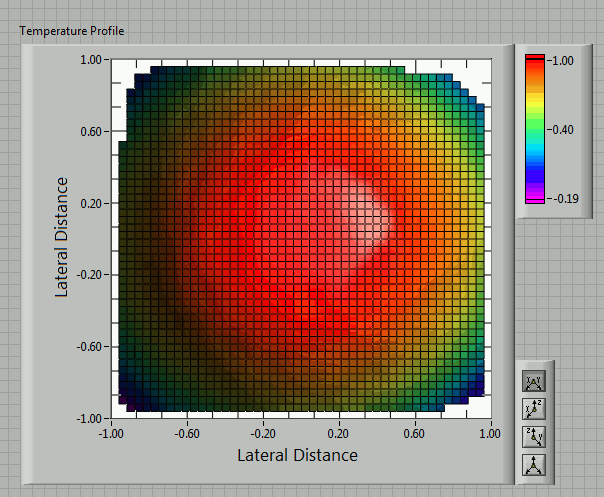Click the 0.60 tick on vertical axis
604x497 pixels.
[x=92, y=131]
